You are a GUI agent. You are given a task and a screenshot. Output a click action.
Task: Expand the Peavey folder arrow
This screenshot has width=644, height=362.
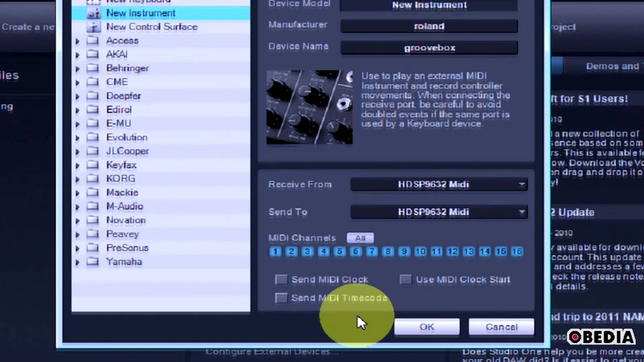[77, 234]
